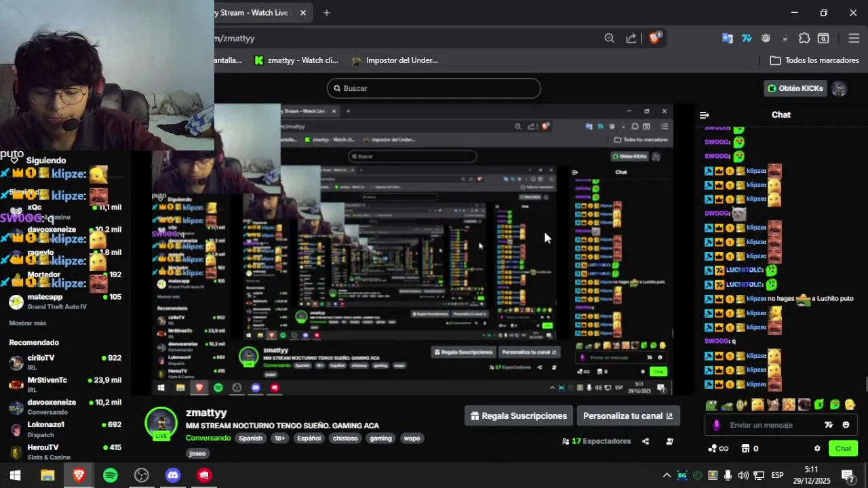The height and width of the screenshot is (488, 868).
Task: Insert the white cat quick emote
Action: coord(773,405)
